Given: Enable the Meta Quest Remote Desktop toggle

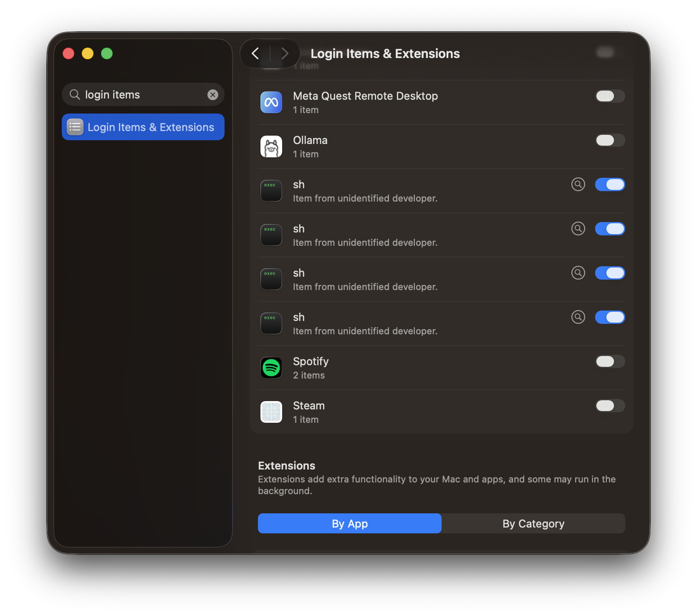Looking at the screenshot, I should pos(610,96).
